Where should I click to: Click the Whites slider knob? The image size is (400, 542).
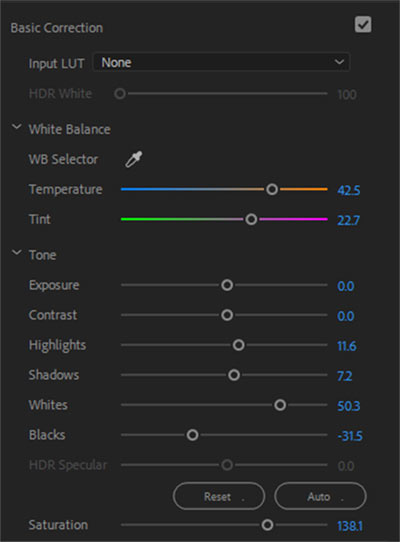280,405
